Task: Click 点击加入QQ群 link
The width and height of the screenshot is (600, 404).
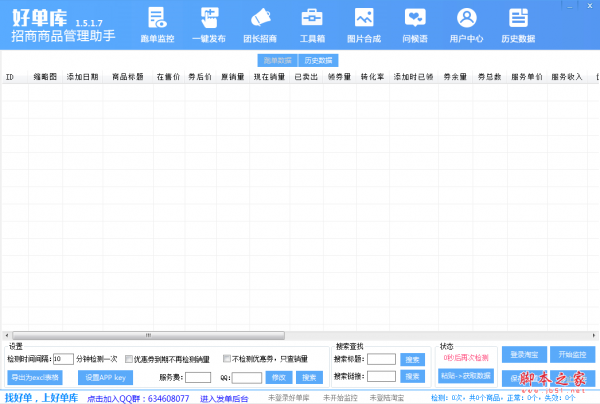Action: click(x=138, y=399)
